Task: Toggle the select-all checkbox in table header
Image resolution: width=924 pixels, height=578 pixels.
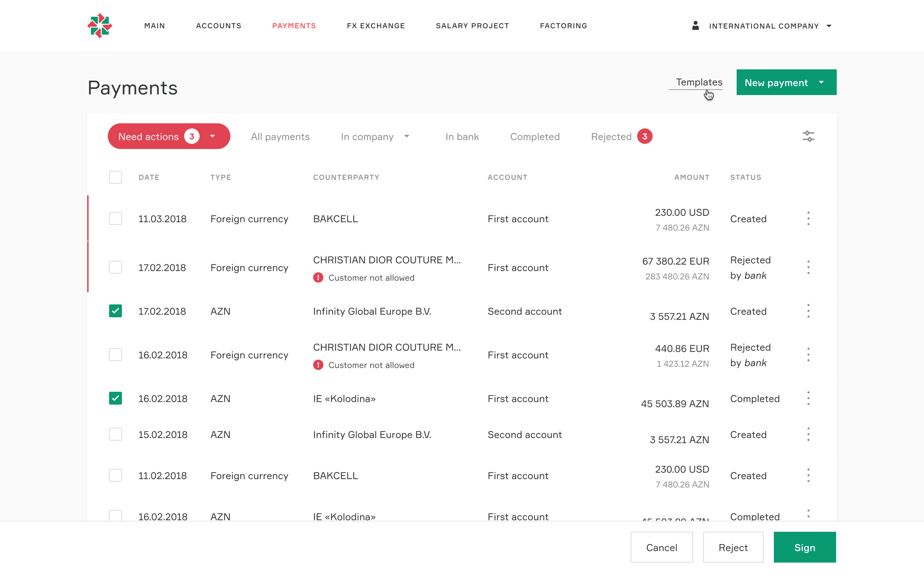Action: [115, 177]
